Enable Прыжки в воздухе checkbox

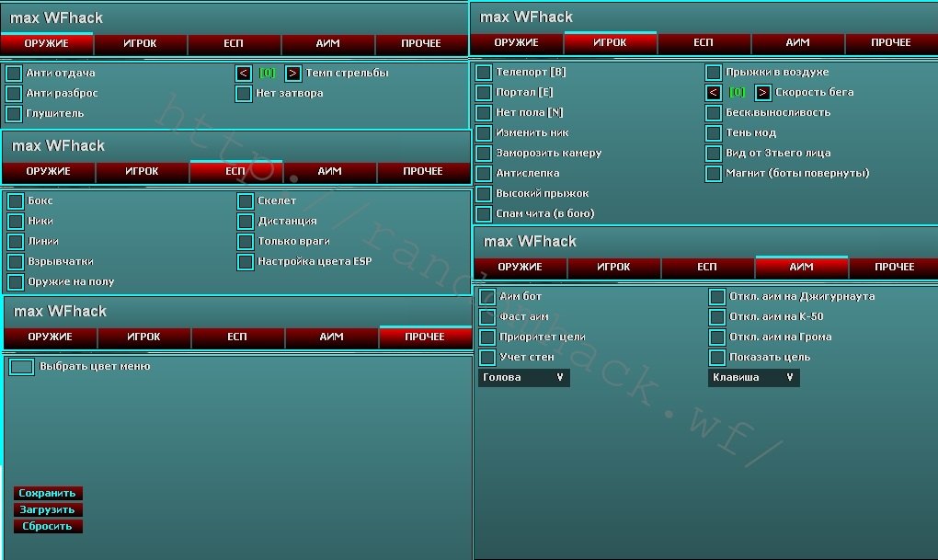point(713,73)
